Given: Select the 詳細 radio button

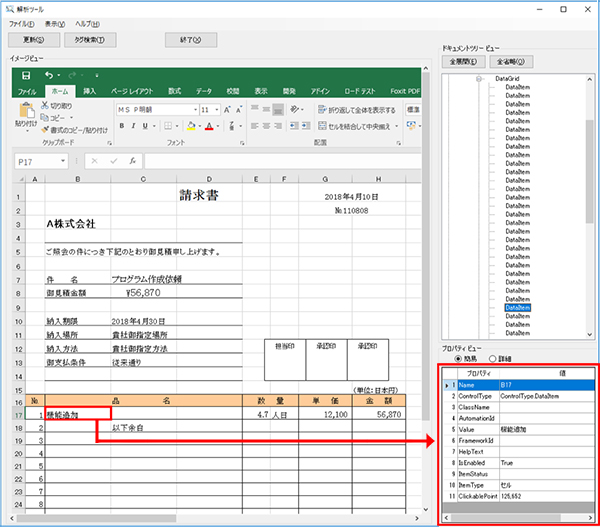Looking at the screenshot, I should (x=492, y=359).
